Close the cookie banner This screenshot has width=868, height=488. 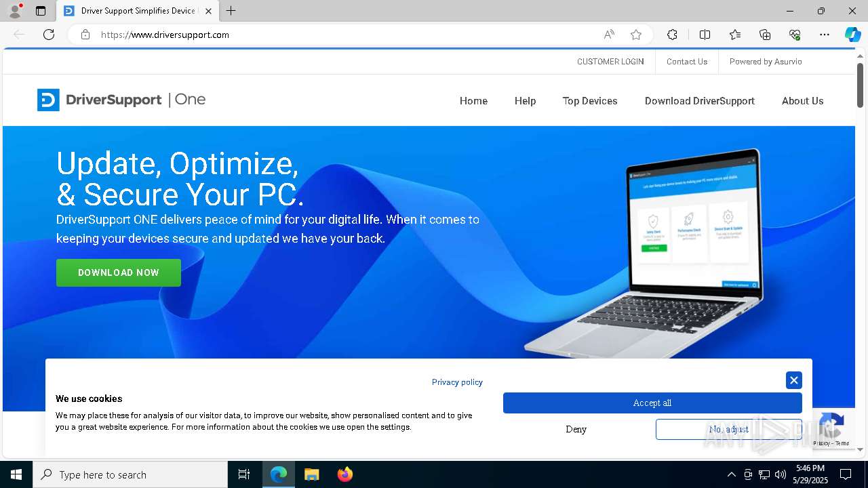point(794,380)
